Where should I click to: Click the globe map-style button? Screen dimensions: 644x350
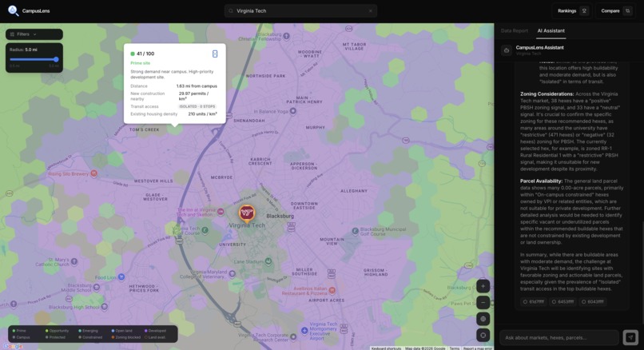pyautogui.click(x=483, y=319)
